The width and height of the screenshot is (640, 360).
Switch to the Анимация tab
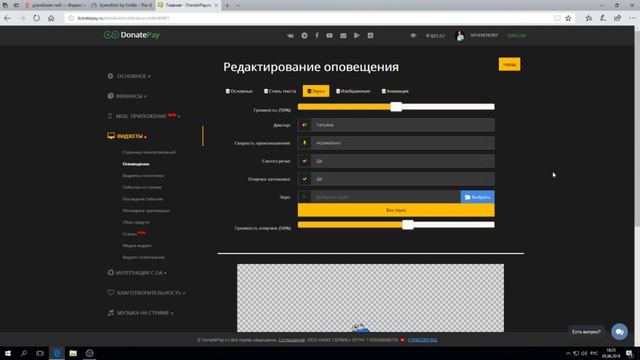point(395,91)
